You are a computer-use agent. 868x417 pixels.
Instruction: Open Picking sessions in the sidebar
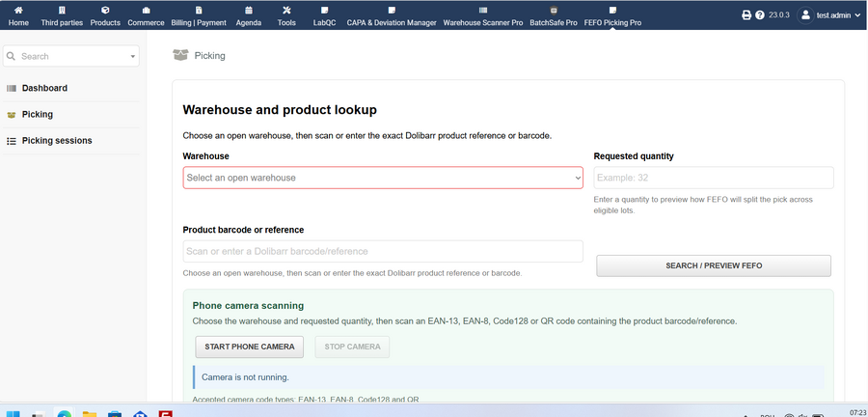[57, 141]
